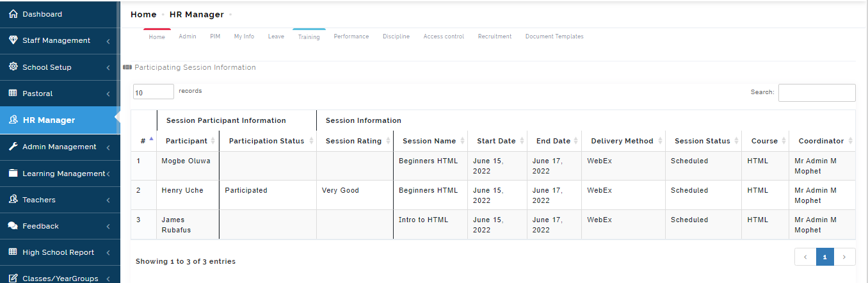Open the My Info tab
This screenshot has width=868, height=283.
coord(244,36)
